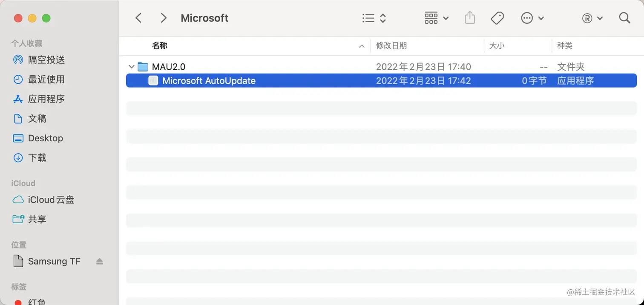Click the 2022年2月23日 17:40 date cell
Image resolution: width=644 pixels, height=305 pixels.
pyautogui.click(x=423, y=67)
